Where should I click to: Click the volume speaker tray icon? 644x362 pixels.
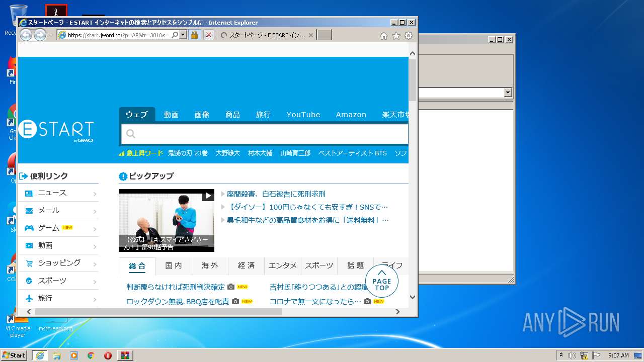pyautogui.click(x=572, y=355)
